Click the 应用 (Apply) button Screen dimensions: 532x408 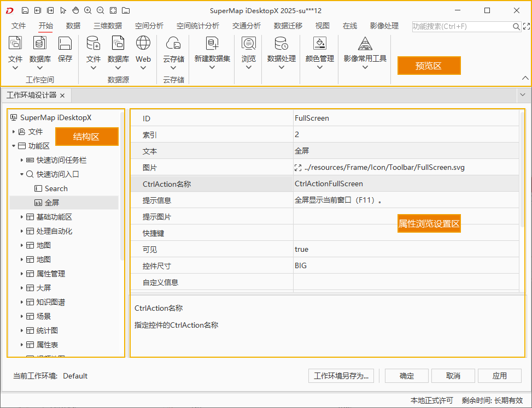tap(499, 376)
